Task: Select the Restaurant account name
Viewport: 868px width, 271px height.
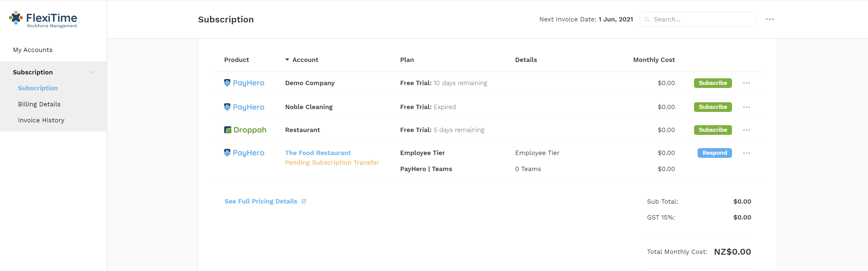Action: pyautogui.click(x=302, y=130)
